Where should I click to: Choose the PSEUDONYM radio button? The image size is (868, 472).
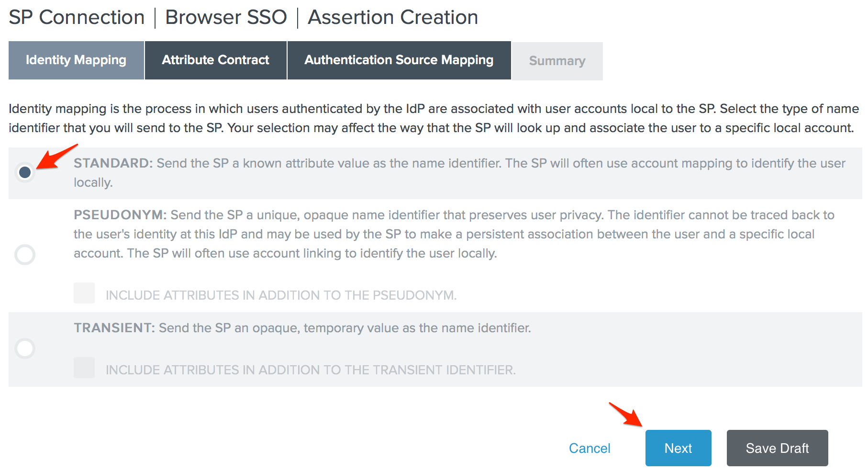pos(25,254)
